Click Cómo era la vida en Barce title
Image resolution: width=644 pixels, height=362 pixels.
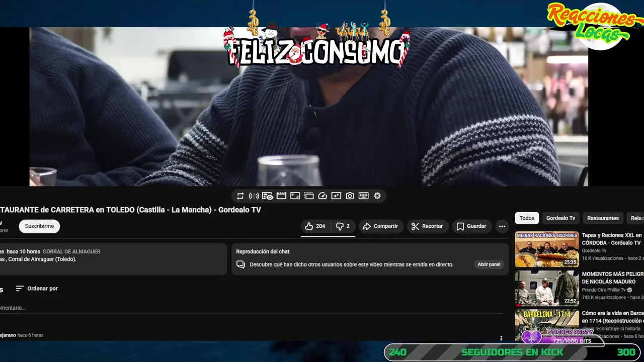pos(613,317)
